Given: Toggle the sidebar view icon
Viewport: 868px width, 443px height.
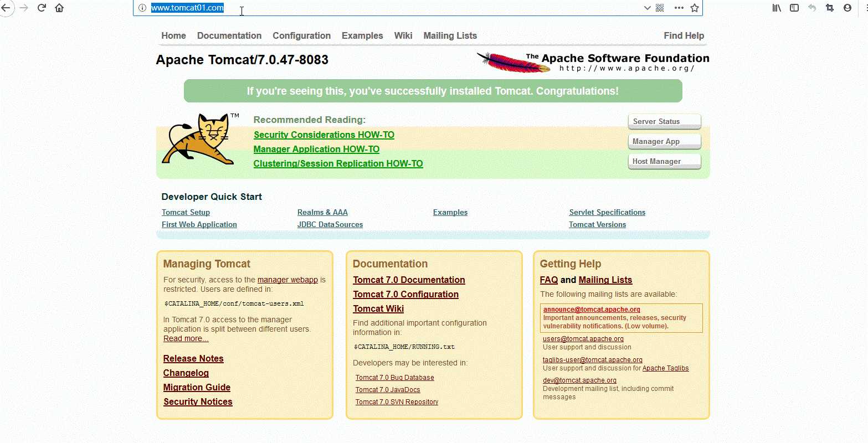Looking at the screenshot, I should pos(794,8).
